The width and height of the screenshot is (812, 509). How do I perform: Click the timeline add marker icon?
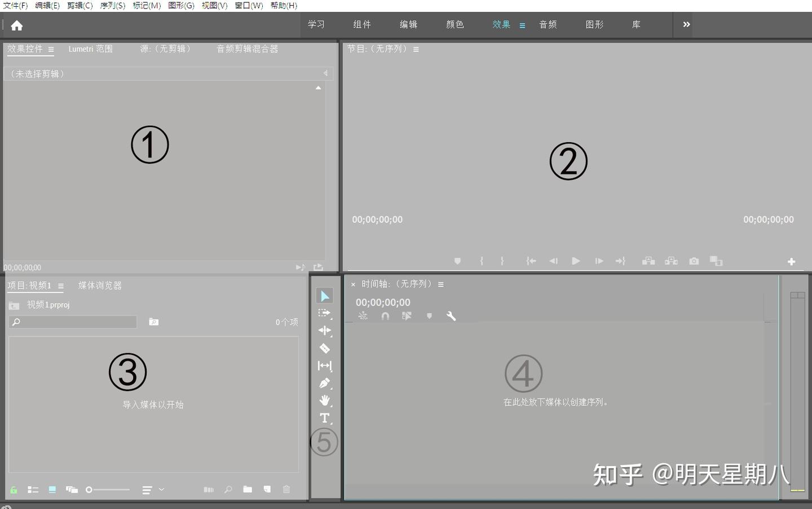pos(429,316)
